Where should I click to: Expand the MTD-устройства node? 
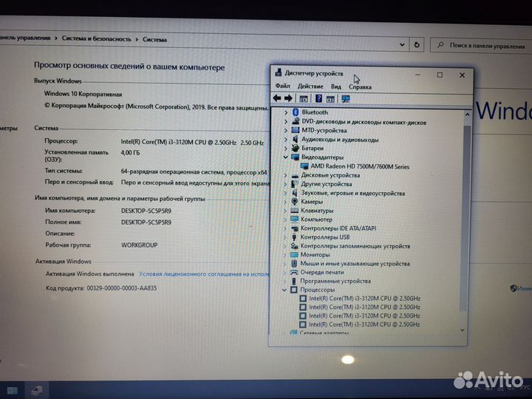[286, 130]
